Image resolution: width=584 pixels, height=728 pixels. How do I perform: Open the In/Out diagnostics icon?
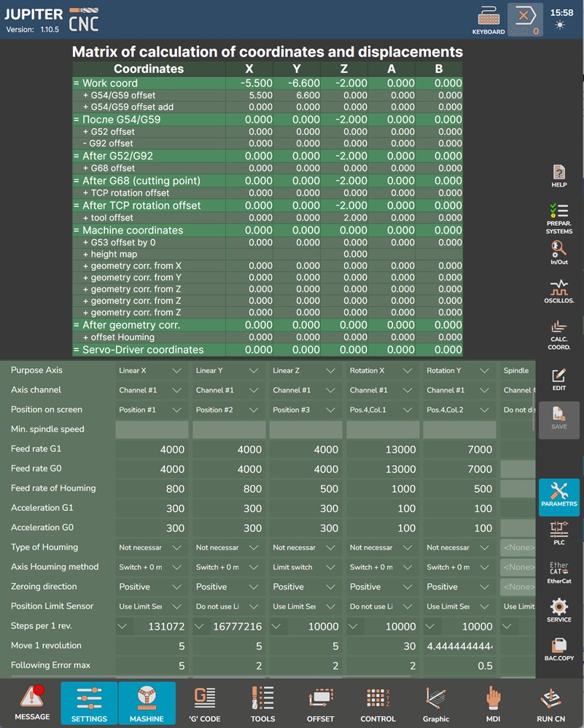point(559,251)
